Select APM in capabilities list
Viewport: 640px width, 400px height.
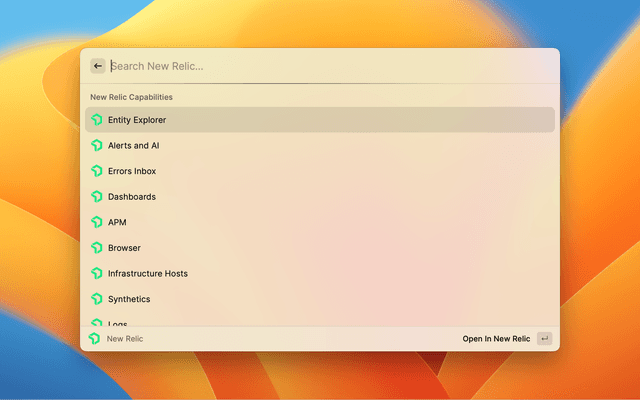coord(117,222)
